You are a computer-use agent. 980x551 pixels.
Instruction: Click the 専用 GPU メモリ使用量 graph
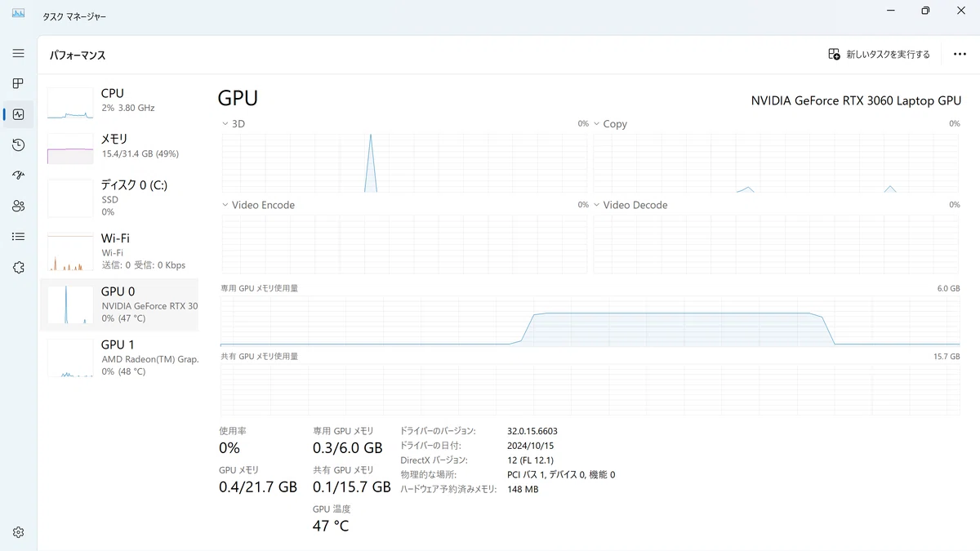tap(590, 321)
